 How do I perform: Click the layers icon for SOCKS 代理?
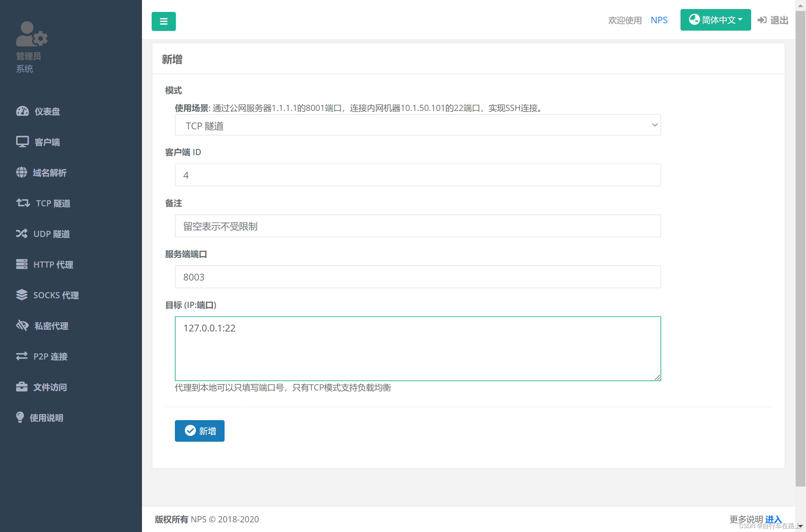tap(22, 295)
